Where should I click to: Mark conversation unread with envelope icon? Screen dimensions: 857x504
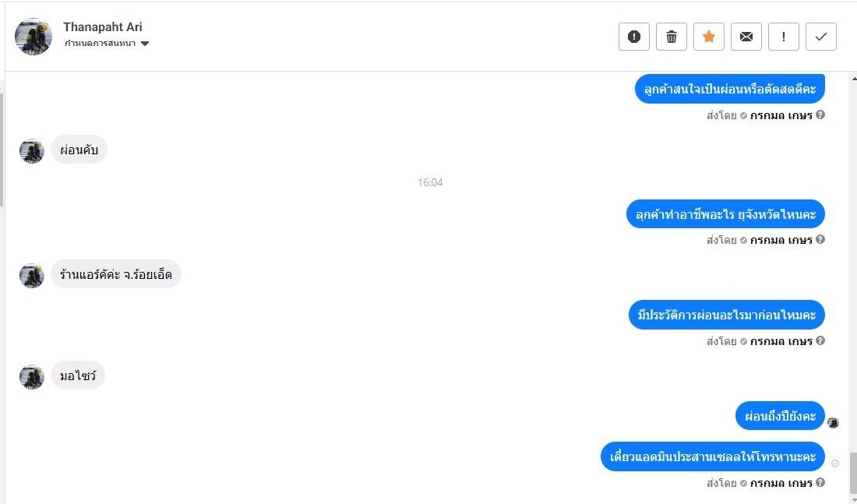coord(746,37)
